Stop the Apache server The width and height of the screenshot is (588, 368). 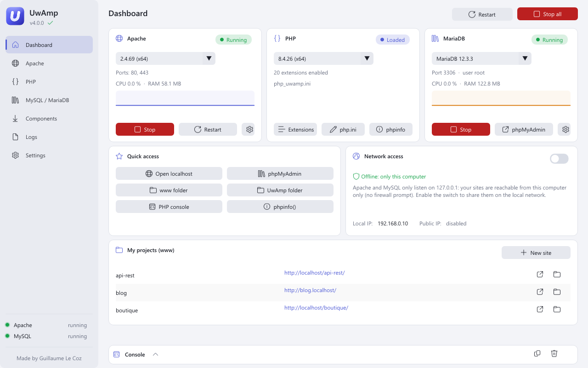tap(145, 129)
